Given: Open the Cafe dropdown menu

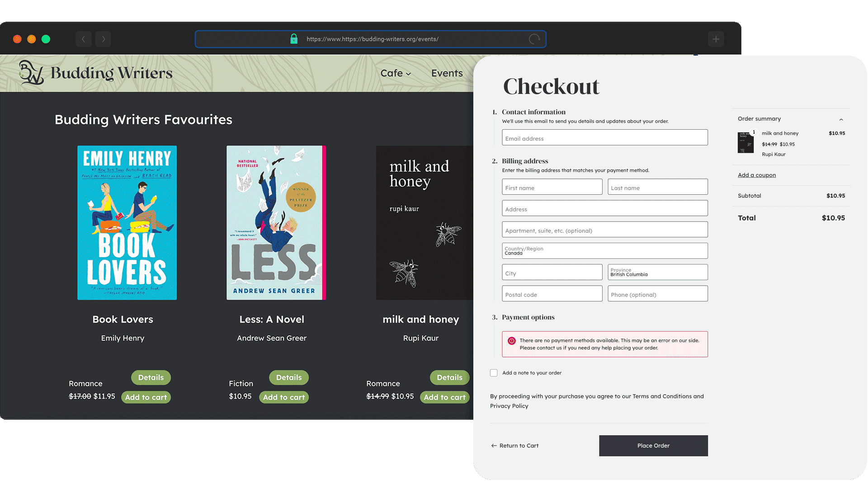Looking at the screenshot, I should (x=396, y=73).
